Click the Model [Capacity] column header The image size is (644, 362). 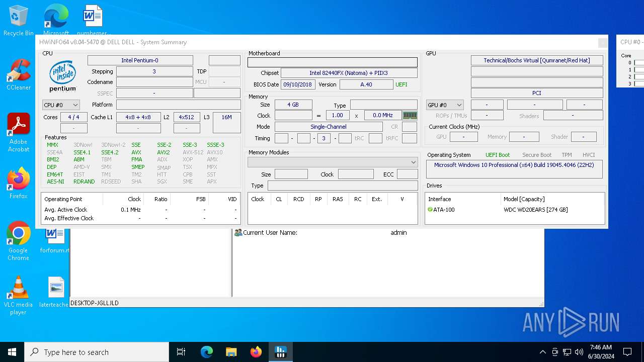click(524, 199)
